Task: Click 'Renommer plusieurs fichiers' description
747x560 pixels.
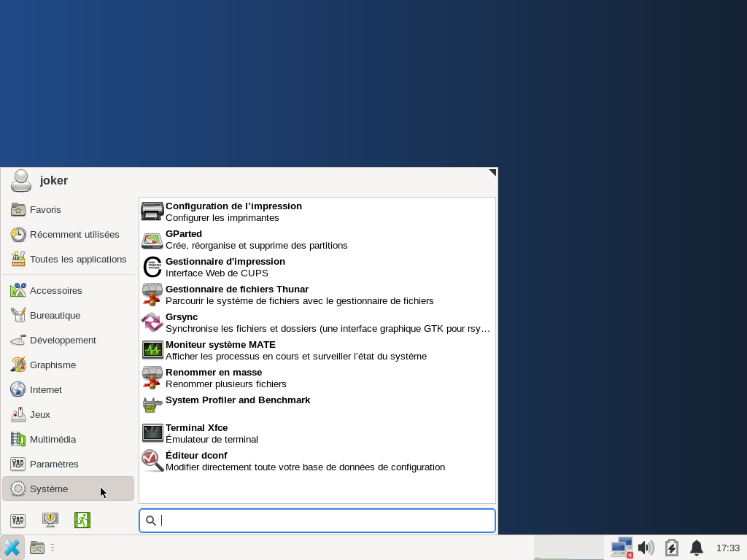Action: pyautogui.click(x=226, y=384)
